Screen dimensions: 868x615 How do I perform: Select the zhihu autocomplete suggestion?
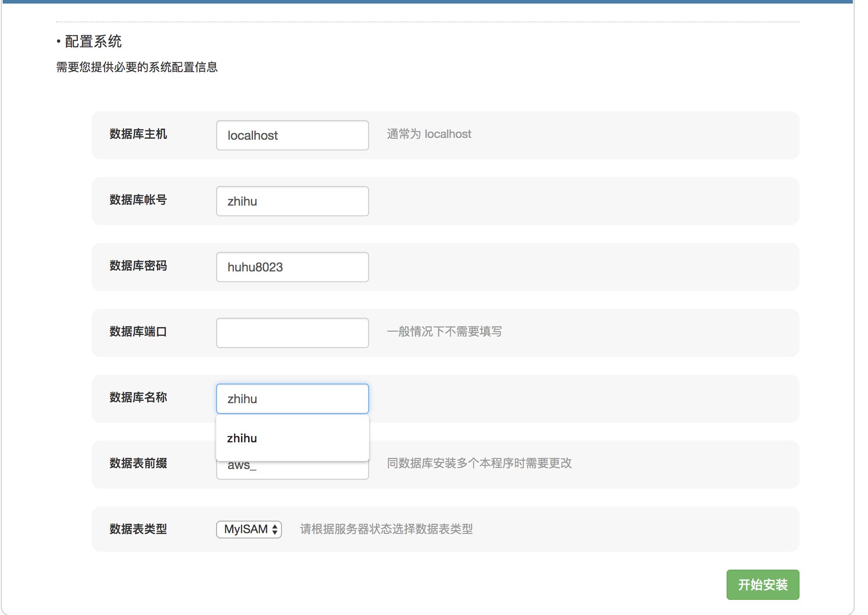coord(242,438)
